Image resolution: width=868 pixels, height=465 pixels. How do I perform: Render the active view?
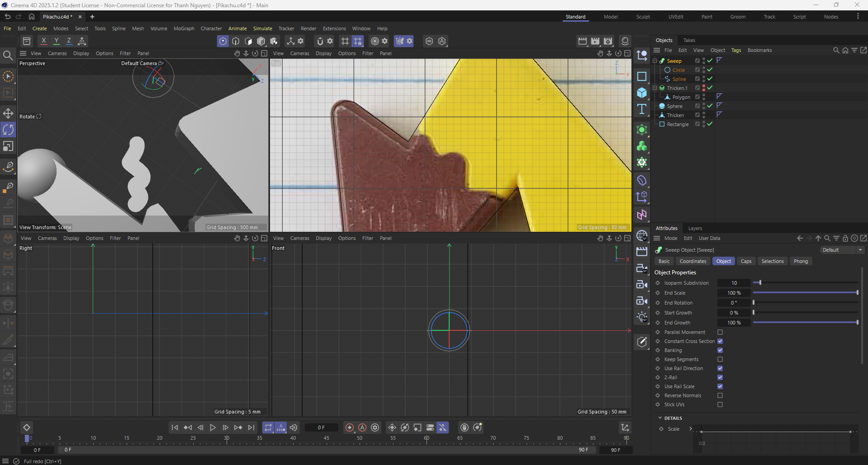pos(582,41)
